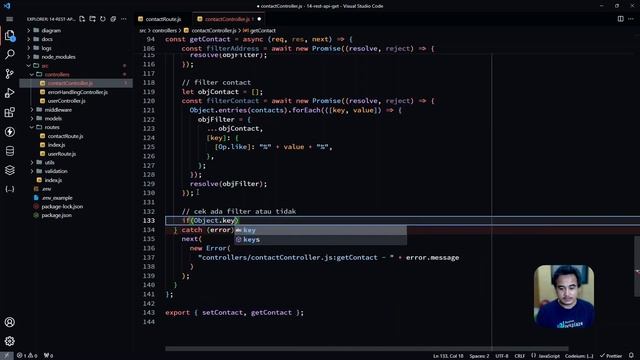
Task: Open the Source Control view
Action: pos(10,74)
